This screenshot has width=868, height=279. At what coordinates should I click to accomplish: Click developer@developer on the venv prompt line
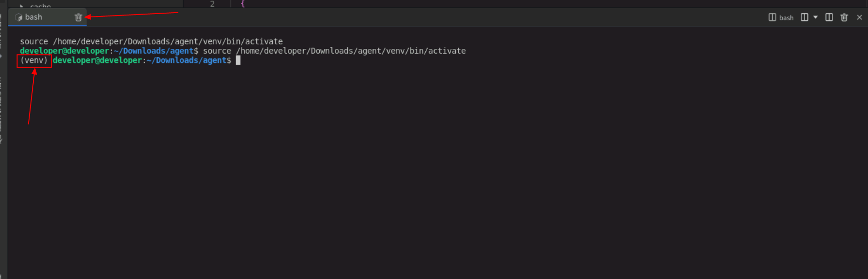(x=97, y=61)
